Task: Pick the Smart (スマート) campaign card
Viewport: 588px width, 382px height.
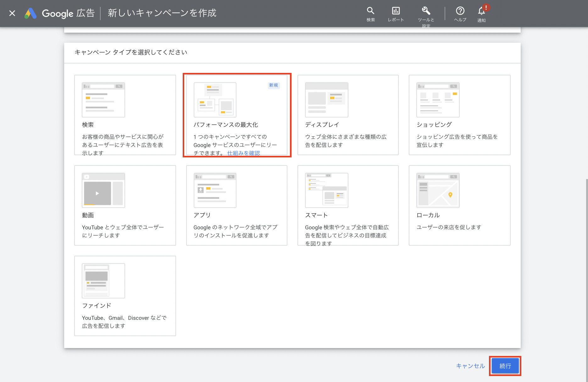Action: click(x=348, y=205)
